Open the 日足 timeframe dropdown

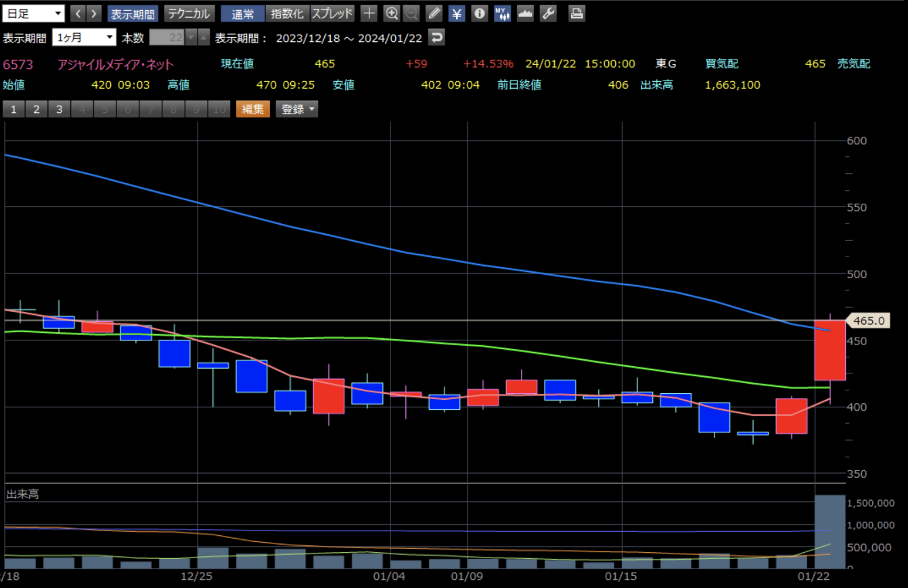pyautogui.click(x=33, y=14)
